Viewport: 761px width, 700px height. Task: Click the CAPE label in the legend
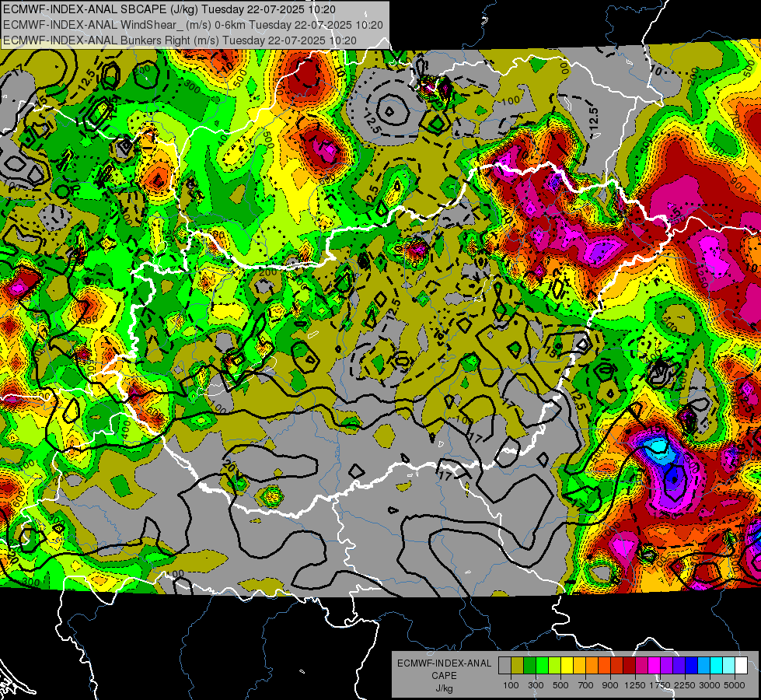click(444, 676)
